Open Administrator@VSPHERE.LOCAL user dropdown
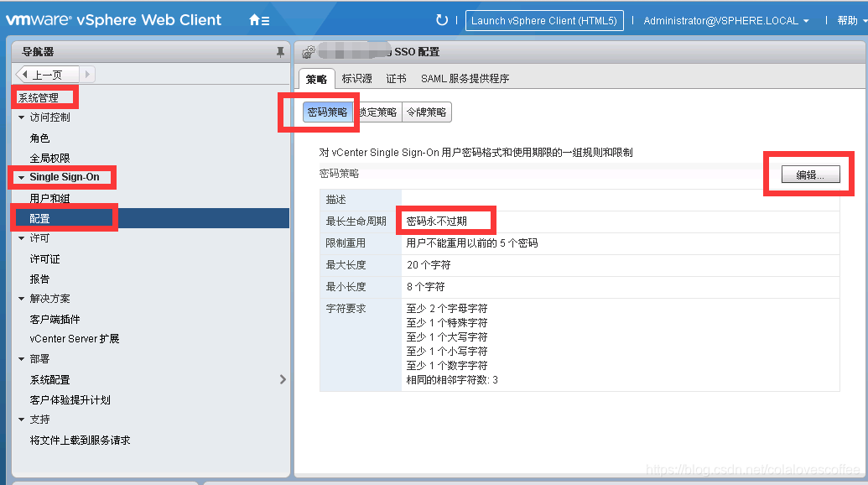This screenshot has height=485, width=868. coord(726,20)
